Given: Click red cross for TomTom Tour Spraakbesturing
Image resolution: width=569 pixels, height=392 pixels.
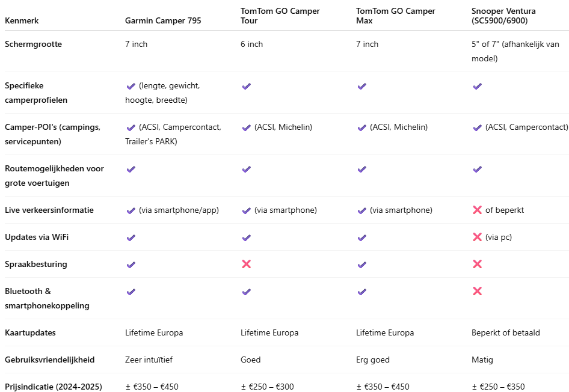Looking at the screenshot, I should click(x=247, y=264).
